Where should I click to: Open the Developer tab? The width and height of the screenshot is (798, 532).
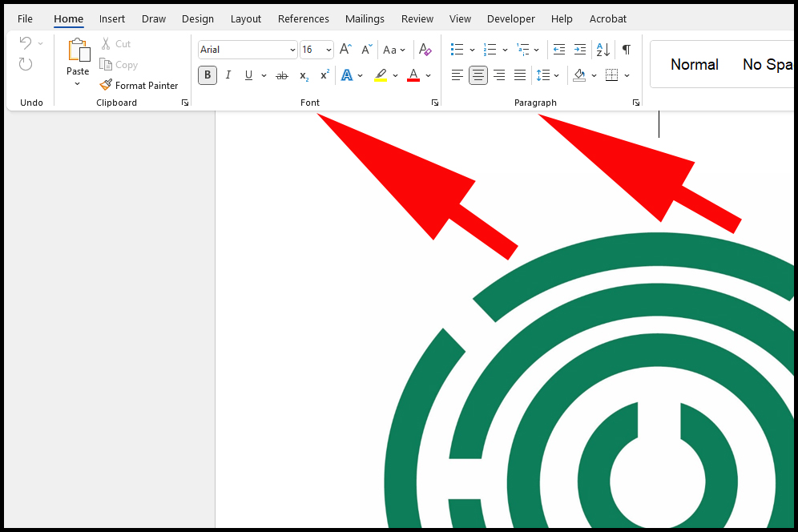click(x=511, y=19)
